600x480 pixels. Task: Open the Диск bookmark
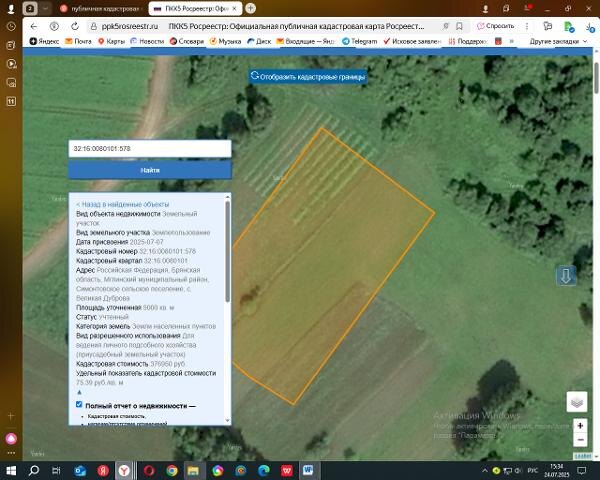[259, 41]
